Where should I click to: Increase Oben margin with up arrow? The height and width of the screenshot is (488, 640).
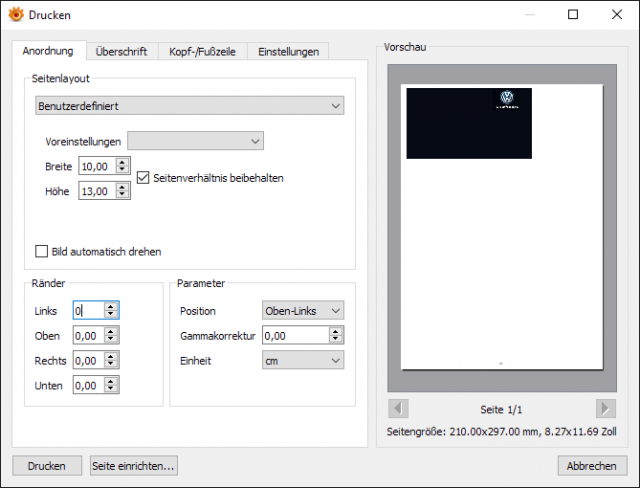[111, 331]
